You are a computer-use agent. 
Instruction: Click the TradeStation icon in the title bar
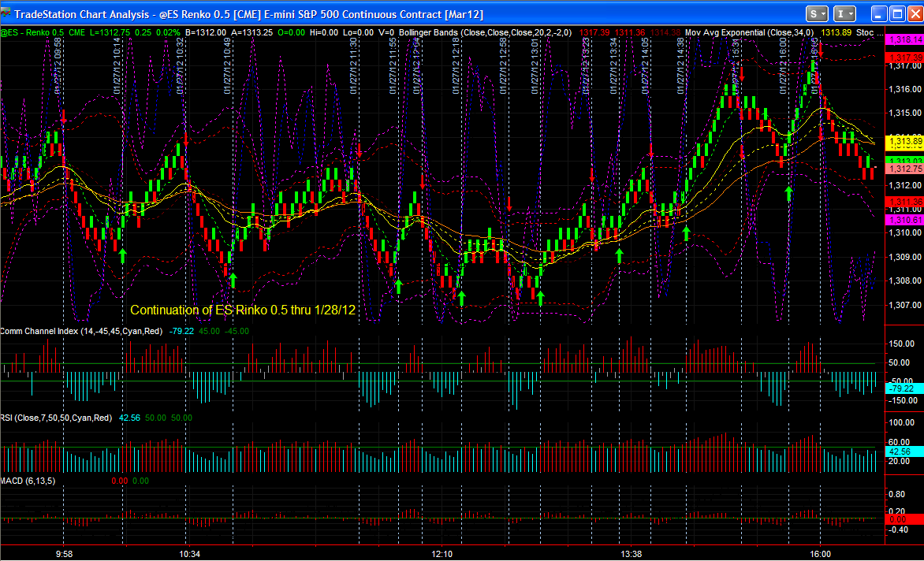pos(6,13)
